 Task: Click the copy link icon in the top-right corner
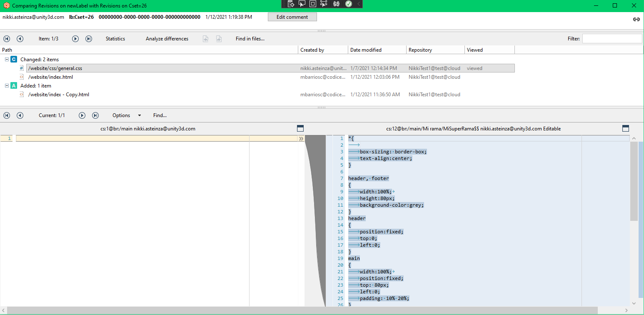click(636, 19)
